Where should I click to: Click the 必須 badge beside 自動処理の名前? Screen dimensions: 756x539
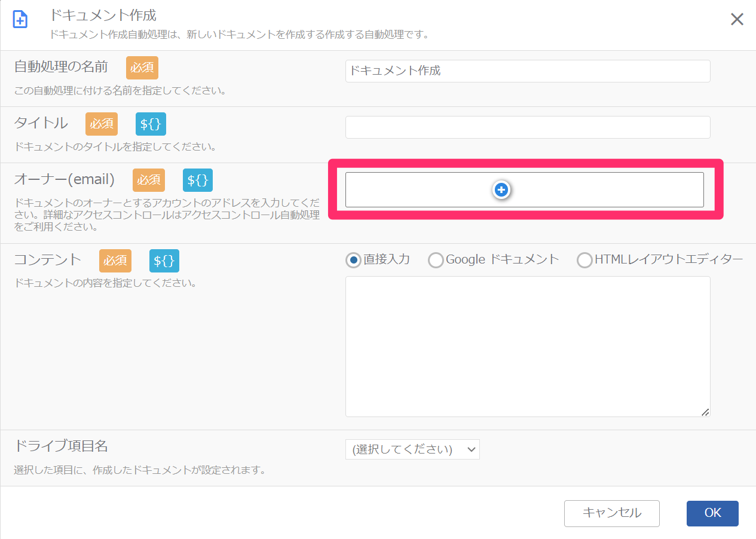click(x=142, y=68)
